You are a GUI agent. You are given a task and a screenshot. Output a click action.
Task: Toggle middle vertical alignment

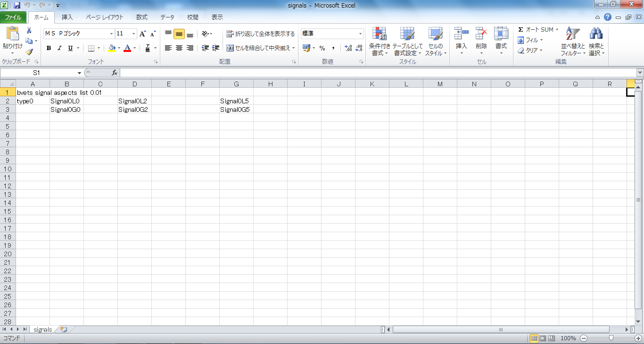179,34
